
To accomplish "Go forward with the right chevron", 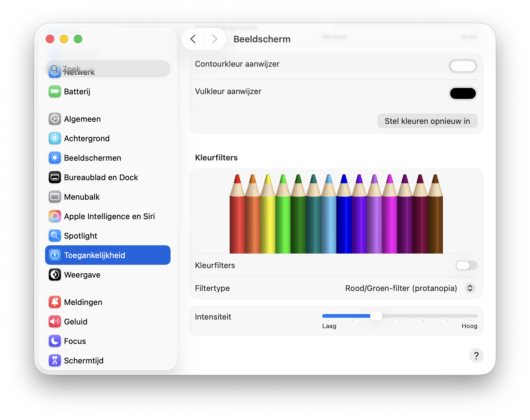I will (x=214, y=39).
